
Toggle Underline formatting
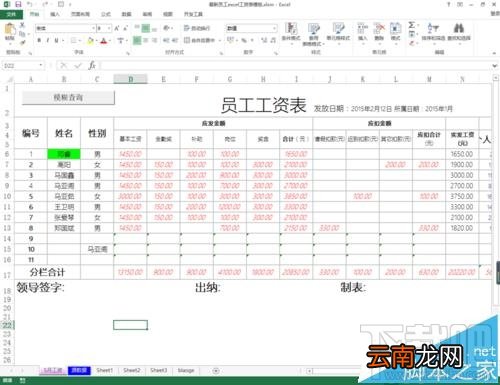point(56,40)
